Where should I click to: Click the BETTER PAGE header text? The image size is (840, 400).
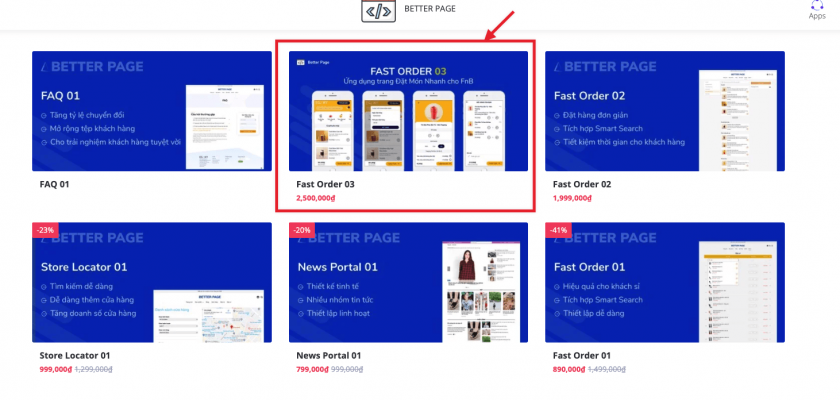[x=428, y=10]
